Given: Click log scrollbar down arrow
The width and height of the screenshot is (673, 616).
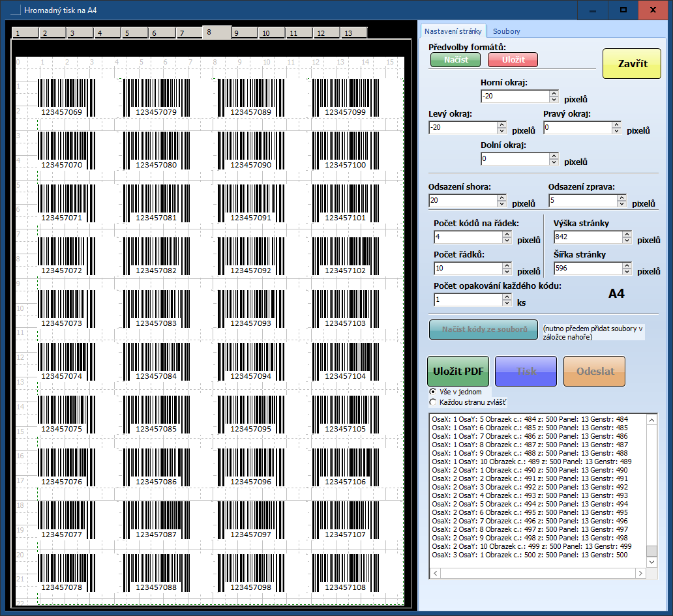Looking at the screenshot, I should pyautogui.click(x=651, y=562).
